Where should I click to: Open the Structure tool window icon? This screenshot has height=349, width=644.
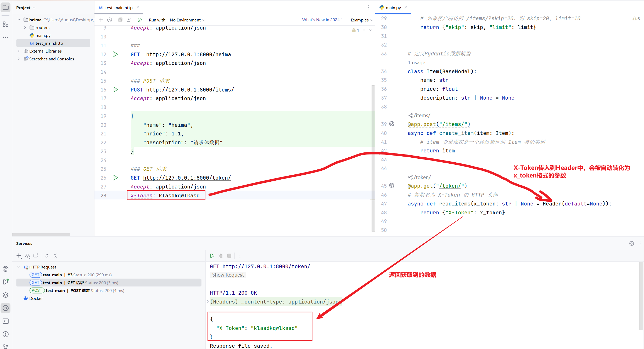5,24
